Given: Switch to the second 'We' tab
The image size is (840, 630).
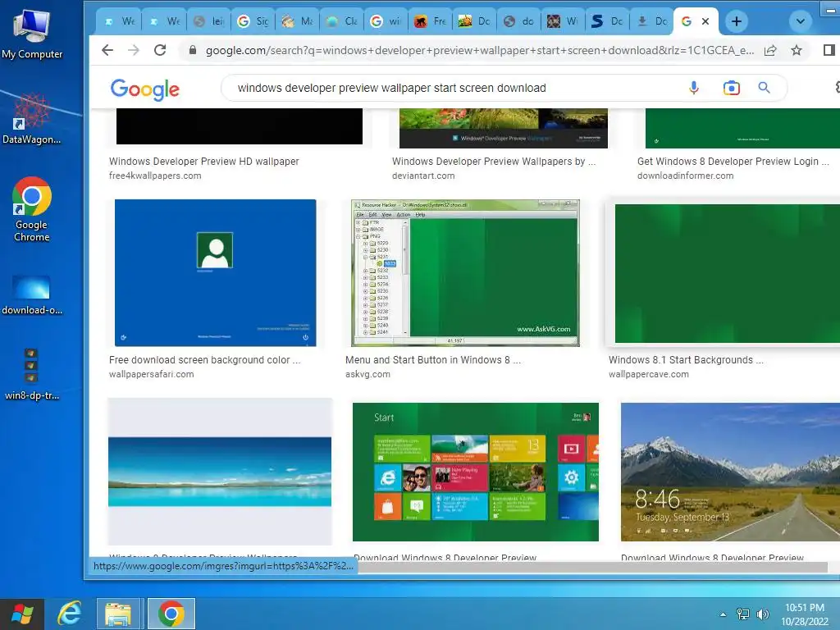Looking at the screenshot, I should [x=165, y=21].
